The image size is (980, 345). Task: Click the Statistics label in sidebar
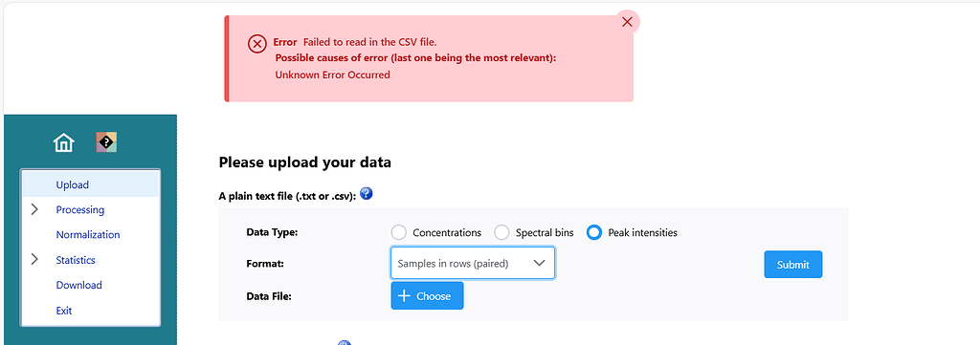(x=76, y=260)
